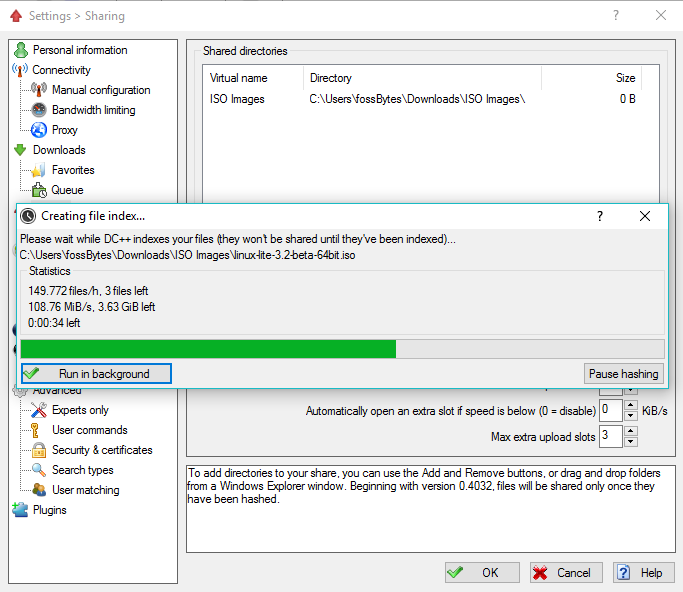Click the Experts only tools icon
683x592 pixels.
pyautogui.click(x=39, y=410)
